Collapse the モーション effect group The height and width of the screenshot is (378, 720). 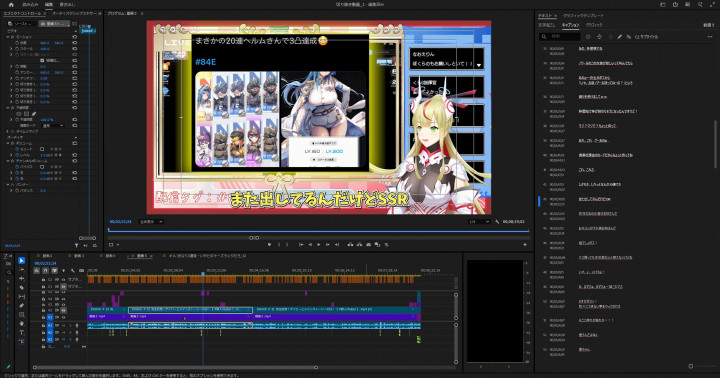[7, 37]
